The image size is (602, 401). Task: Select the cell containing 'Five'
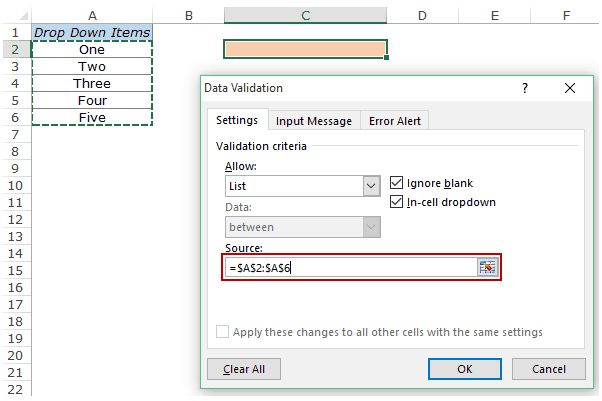tap(92, 117)
